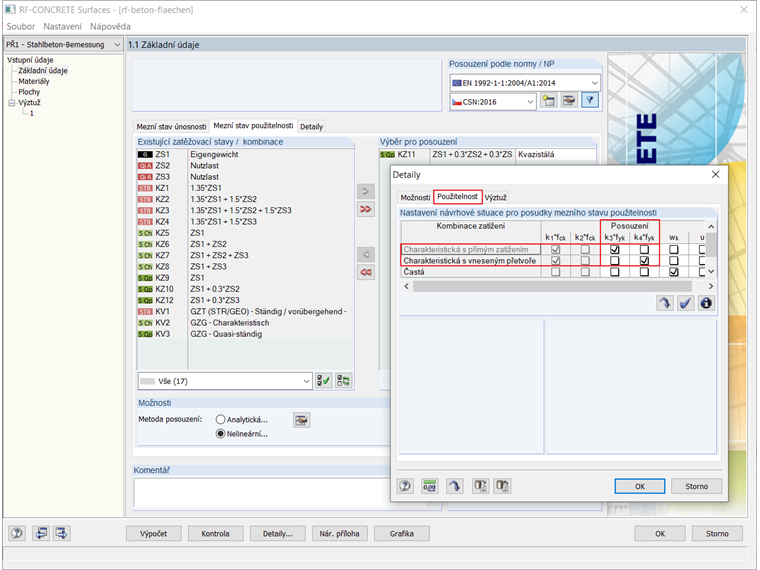Cancel the Detaily dialog with Storno
760x570 pixels.
pyautogui.click(x=697, y=486)
